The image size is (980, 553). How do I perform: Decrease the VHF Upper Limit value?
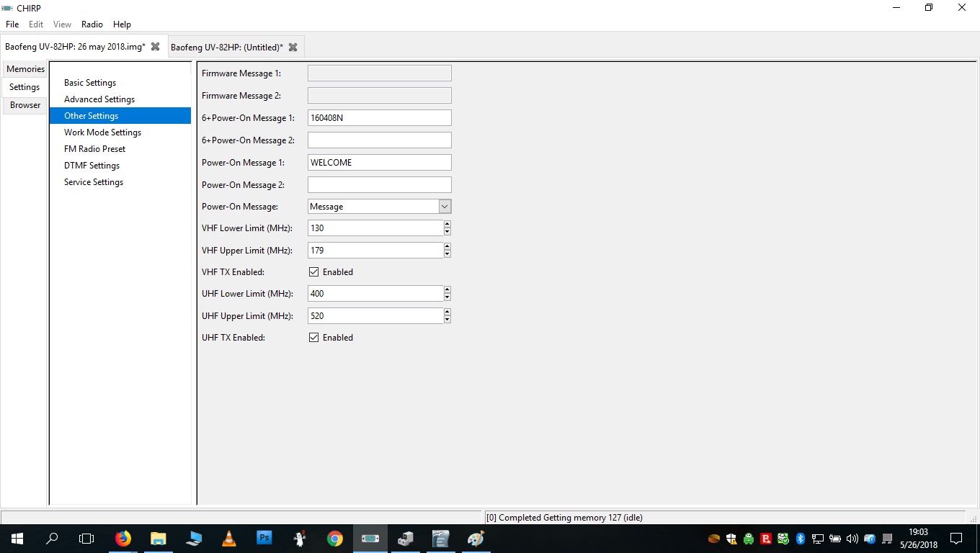447,254
